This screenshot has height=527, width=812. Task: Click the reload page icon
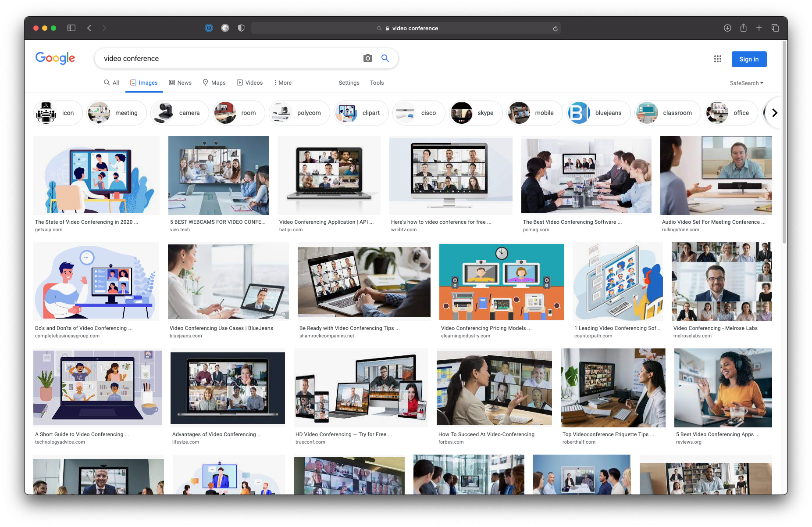coord(555,29)
